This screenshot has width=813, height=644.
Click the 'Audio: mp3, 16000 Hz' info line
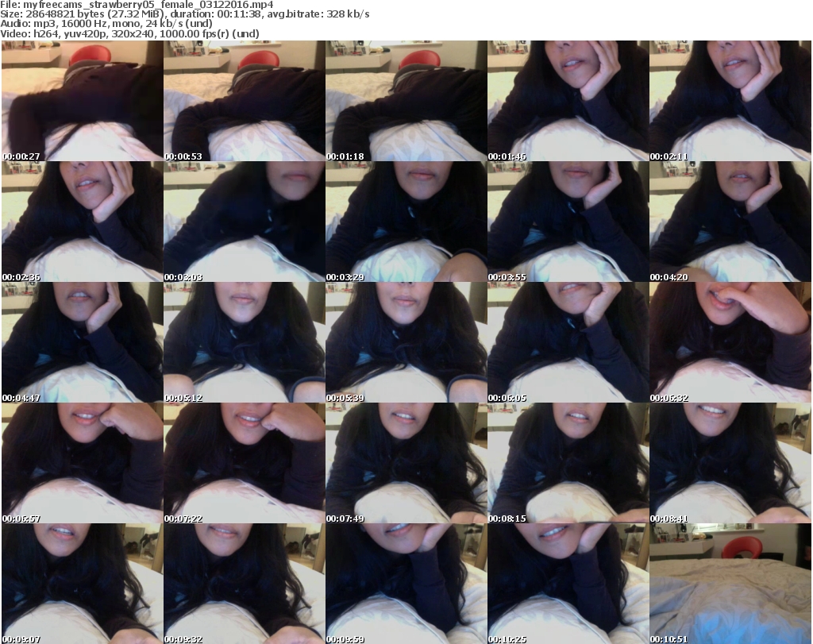point(106,24)
